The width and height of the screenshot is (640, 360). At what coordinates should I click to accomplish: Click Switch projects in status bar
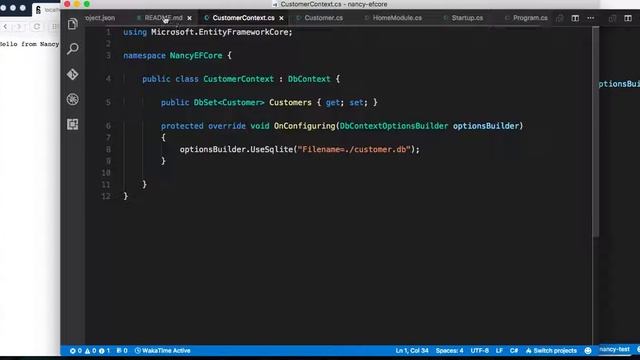coord(551,351)
